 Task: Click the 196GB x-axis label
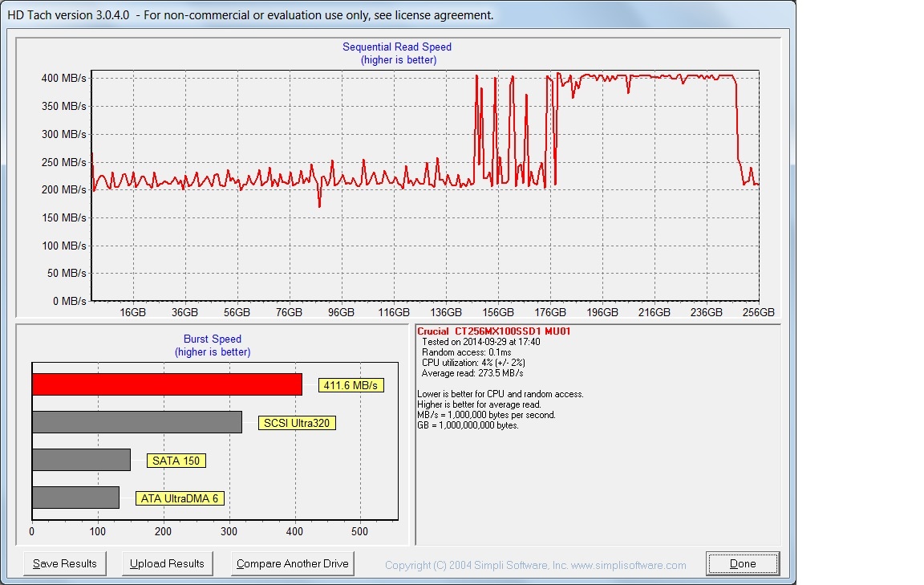tap(602, 312)
